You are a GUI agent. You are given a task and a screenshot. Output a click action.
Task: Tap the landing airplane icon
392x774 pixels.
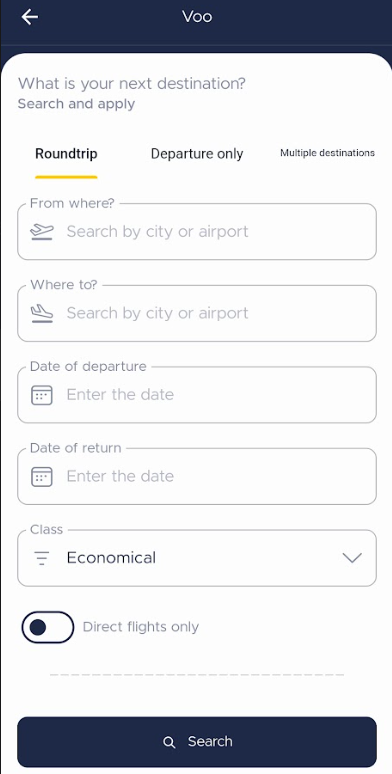click(42, 313)
